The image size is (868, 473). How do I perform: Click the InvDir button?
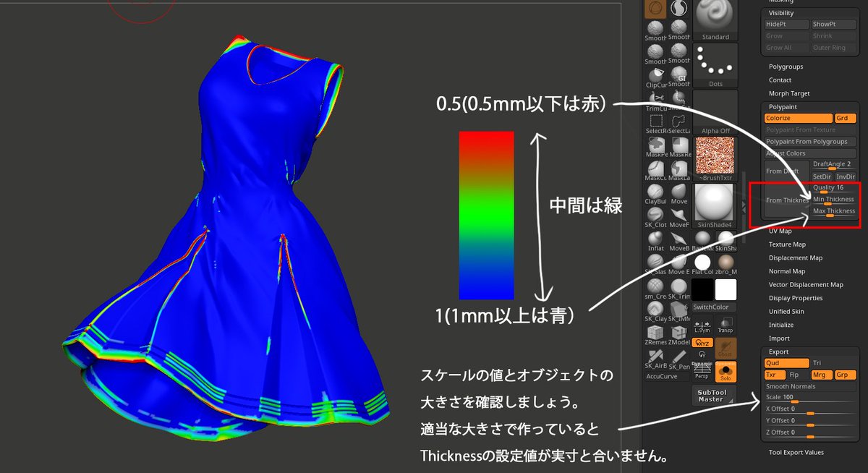pos(846,176)
